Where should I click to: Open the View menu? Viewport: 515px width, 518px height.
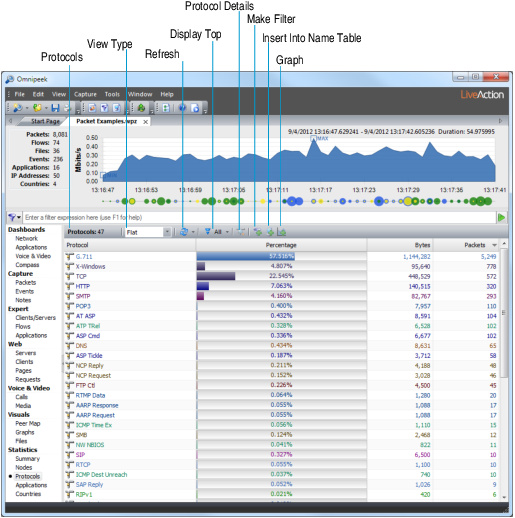(x=59, y=94)
